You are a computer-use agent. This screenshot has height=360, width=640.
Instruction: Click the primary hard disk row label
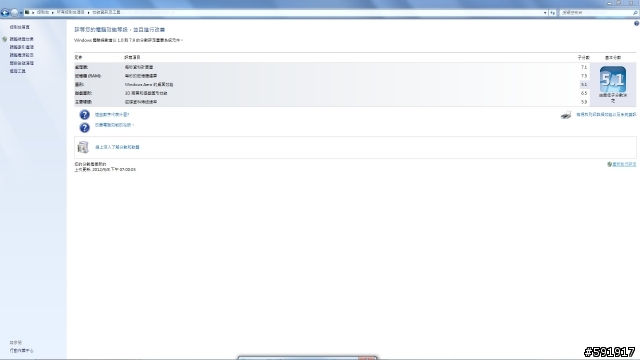83,102
